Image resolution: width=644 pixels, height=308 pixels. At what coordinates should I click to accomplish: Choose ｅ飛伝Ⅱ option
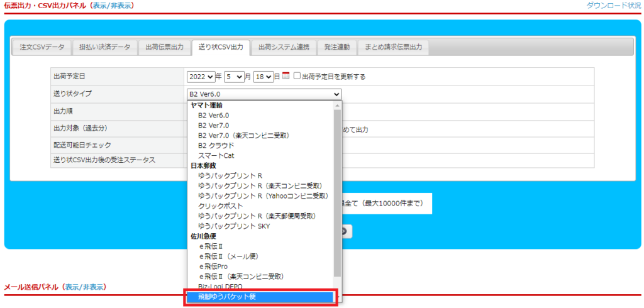[x=262, y=246]
